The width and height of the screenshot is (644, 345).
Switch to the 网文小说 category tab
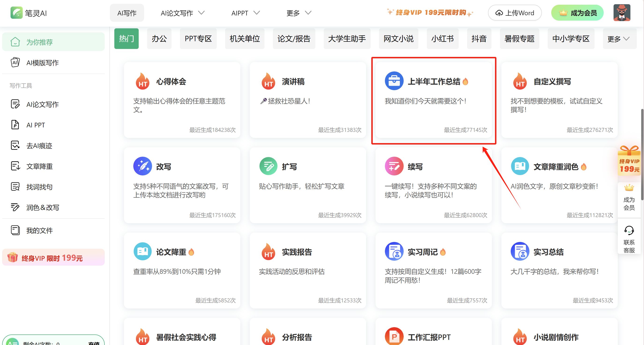[398, 39]
